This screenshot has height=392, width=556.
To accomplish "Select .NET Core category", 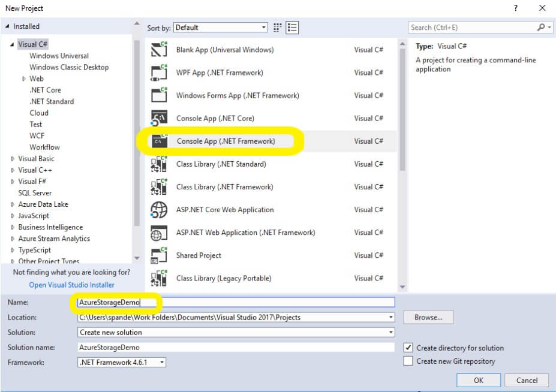I will [x=45, y=90].
